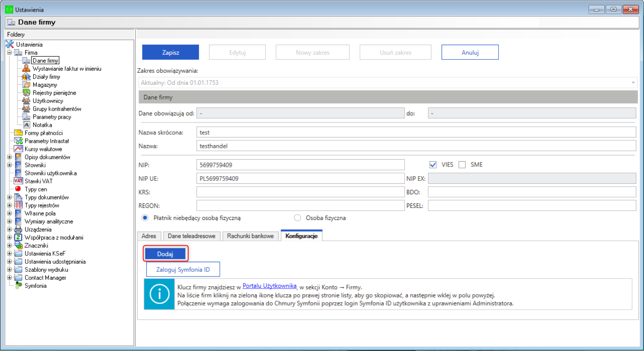644x351 pixels.
Task: Switch to the Rachunki bankowe tab
Action: (x=250, y=236)
